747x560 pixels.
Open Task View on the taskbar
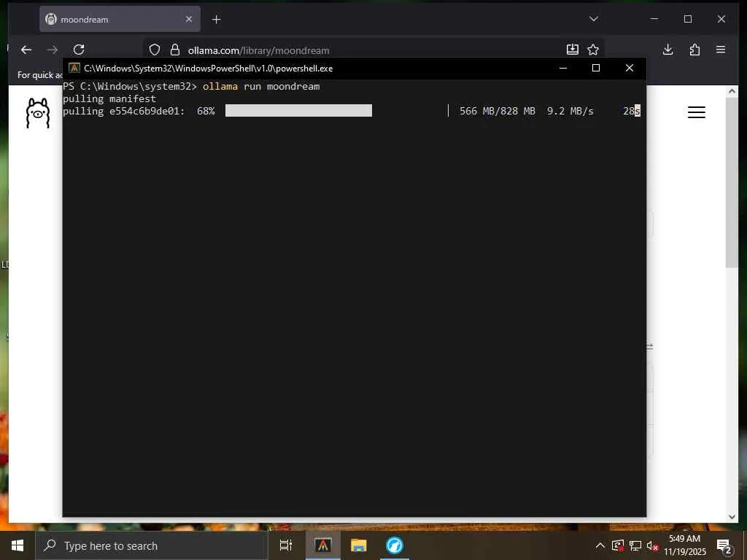[x=286, y=545]
